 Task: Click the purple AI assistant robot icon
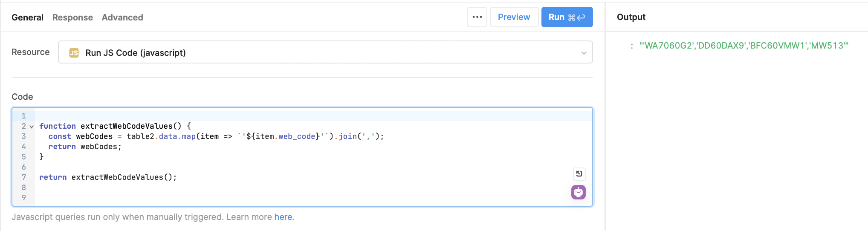579,192
